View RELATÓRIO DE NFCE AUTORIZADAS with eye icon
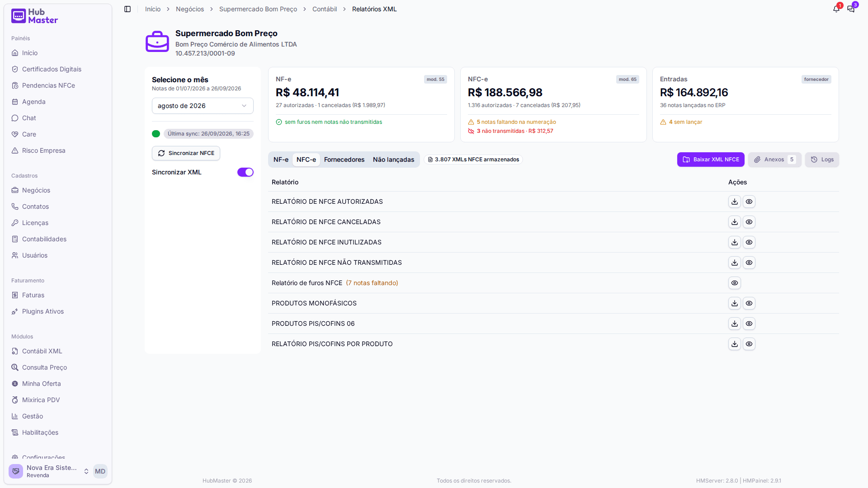868x488 pixels. 749,202
